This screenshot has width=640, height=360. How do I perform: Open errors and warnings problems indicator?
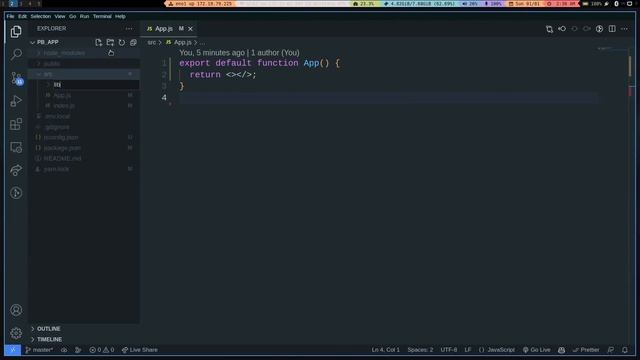click(x=102, y=350)
